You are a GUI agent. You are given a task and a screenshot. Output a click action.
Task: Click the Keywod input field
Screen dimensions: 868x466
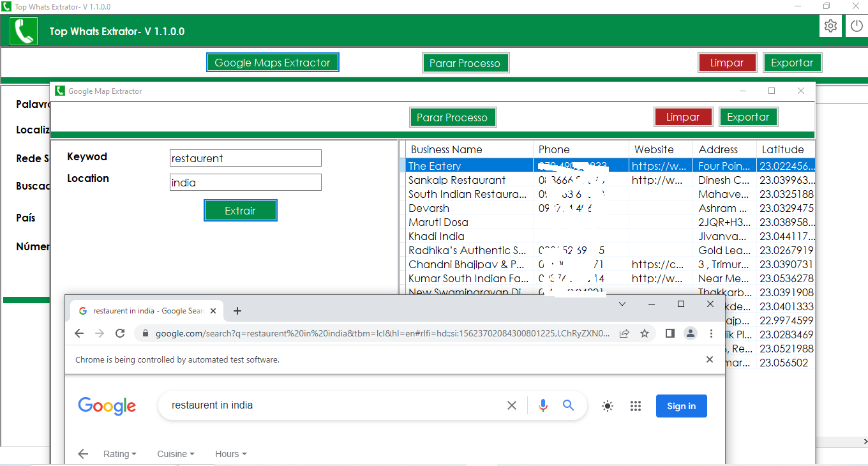[x=246, y=158]
